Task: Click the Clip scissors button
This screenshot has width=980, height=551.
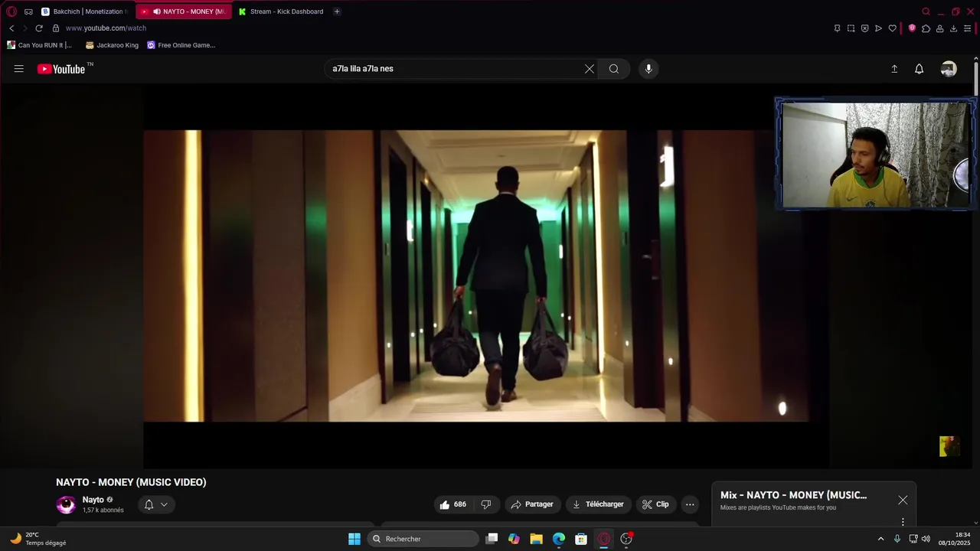Action: click(655, 504)
